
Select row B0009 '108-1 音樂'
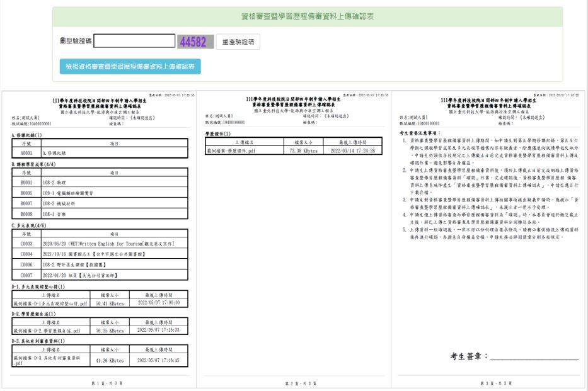click(x=100, y=214)
